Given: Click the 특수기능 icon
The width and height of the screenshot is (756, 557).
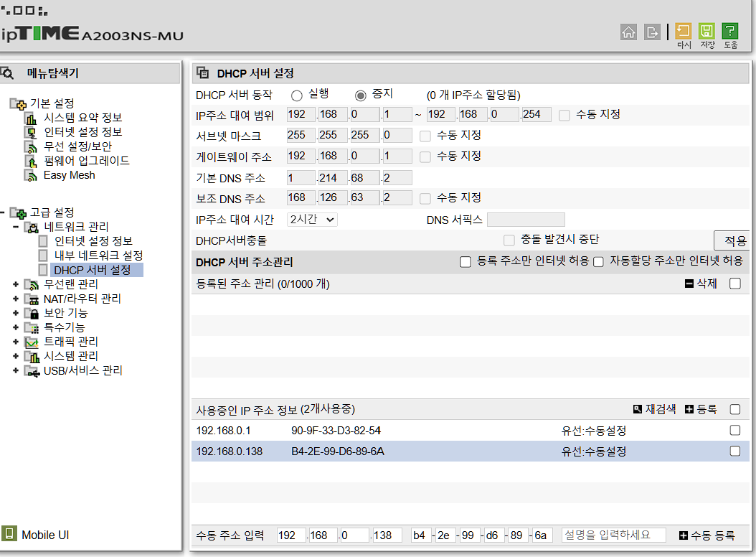Looking at the screenshot, I should [32, 328].
